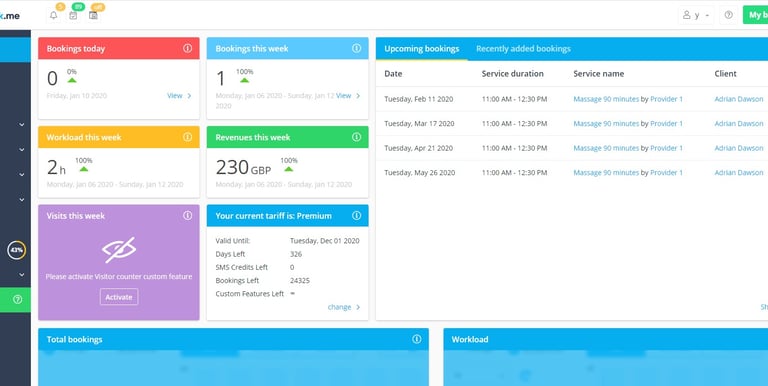Open the calendar icon with green badge
This screenshot has width=768, height=386.
[x=73, y=15]
